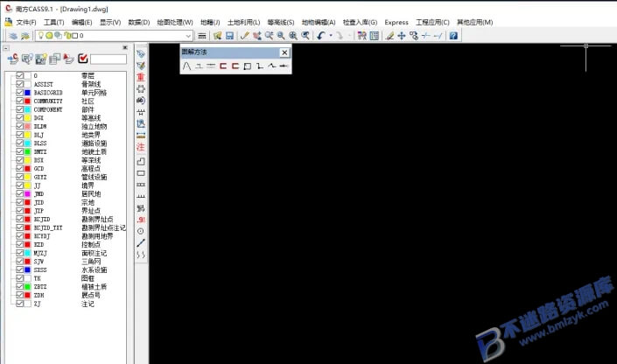Open the 其他应用(M) menu
The height and width of the screenshot is (364, 617).
click(474, 23)
